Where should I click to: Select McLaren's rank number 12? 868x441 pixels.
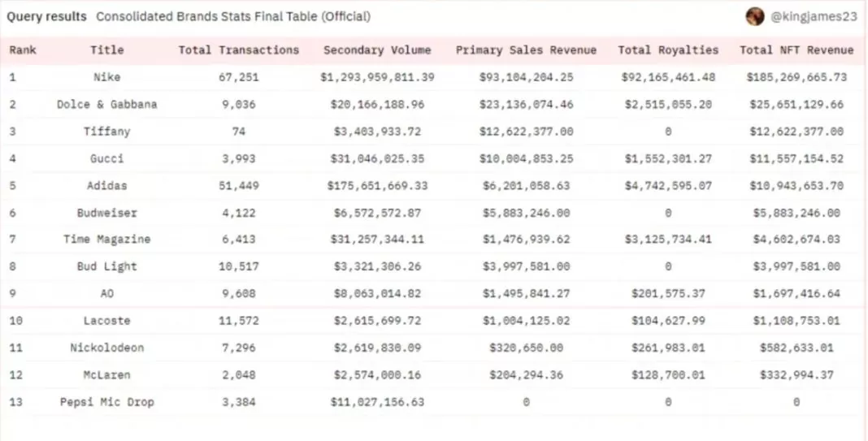tap(16, 375)
